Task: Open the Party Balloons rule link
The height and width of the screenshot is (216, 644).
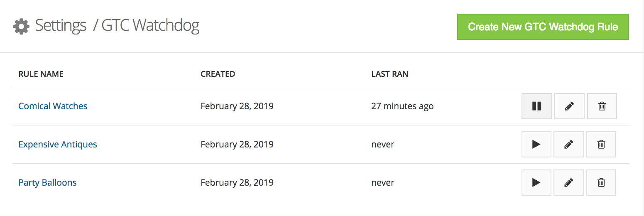Action: [48, 183]
